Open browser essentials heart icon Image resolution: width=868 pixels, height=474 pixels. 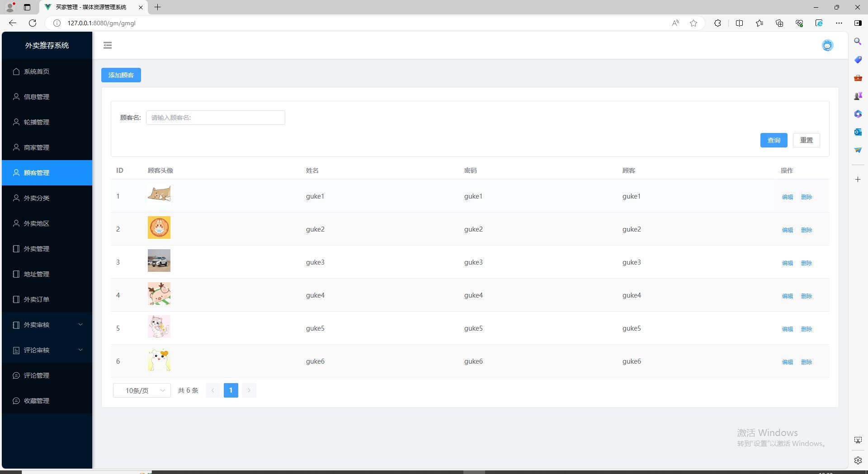click(799, 23)
